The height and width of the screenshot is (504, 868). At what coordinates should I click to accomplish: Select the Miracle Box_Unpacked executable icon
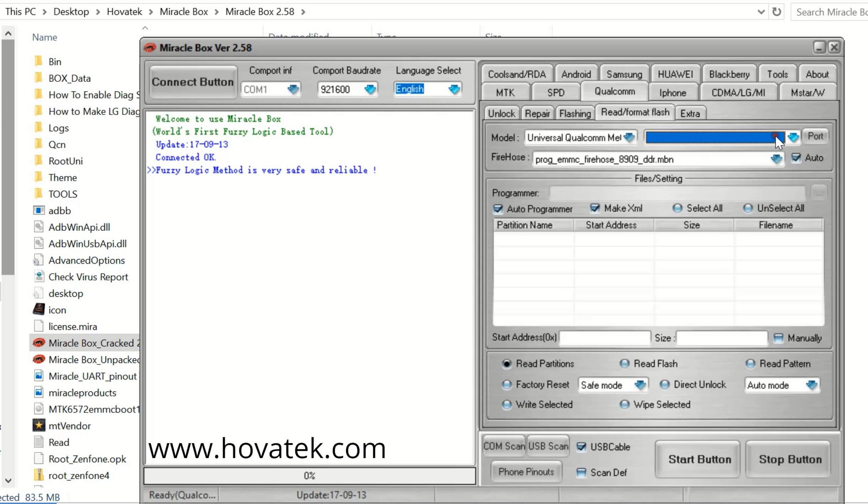click(x=38, y=359)
